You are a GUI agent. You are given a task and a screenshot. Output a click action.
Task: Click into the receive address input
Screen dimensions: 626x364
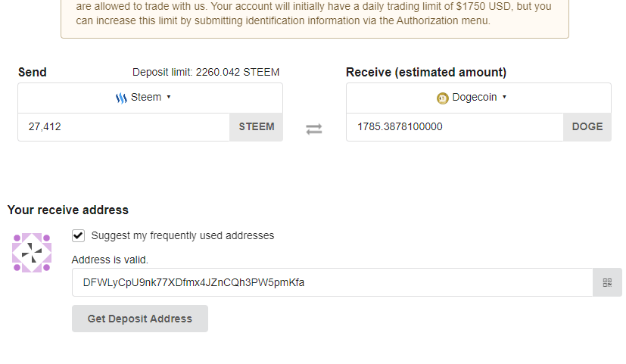pos(332,282)
